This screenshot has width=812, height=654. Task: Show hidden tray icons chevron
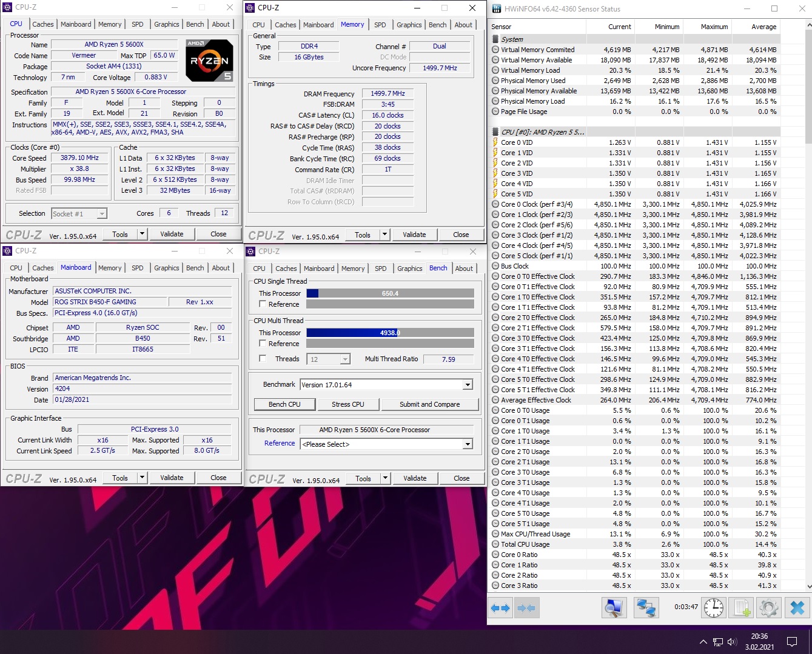[x=703, y=642]
